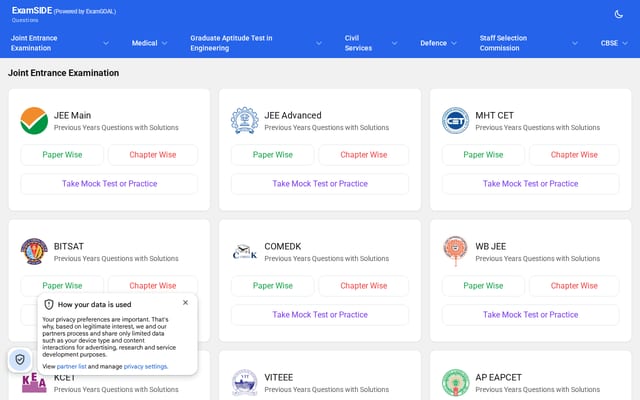Open COMEDK Chapter Wise
640x400 pixels.
point(364,286)
